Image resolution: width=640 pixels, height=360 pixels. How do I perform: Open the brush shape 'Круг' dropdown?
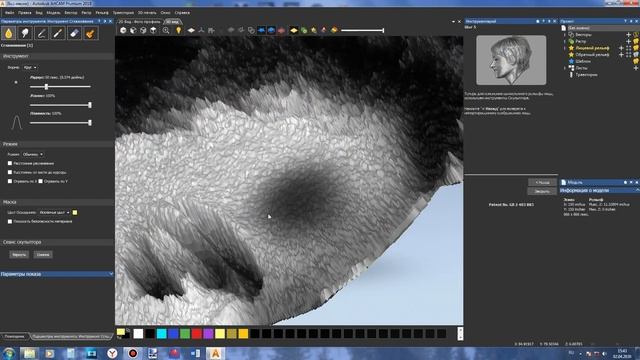tap(30, 67)
